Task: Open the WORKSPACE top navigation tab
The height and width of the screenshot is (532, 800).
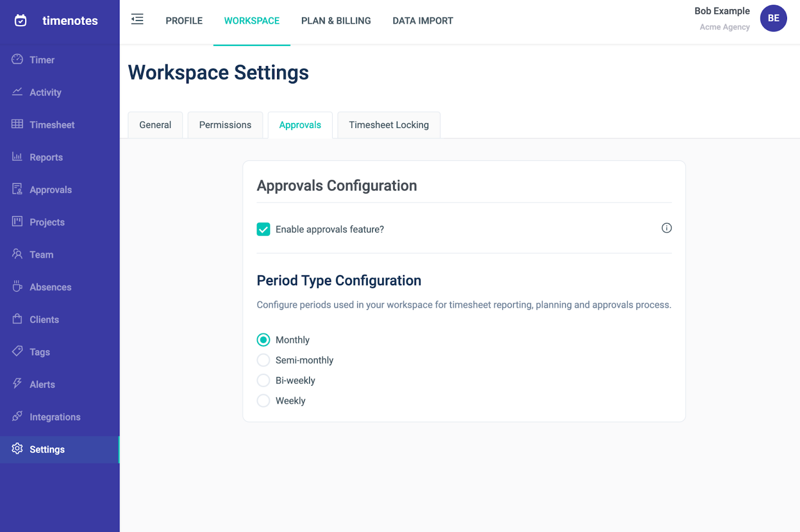Action: point(252,21)
